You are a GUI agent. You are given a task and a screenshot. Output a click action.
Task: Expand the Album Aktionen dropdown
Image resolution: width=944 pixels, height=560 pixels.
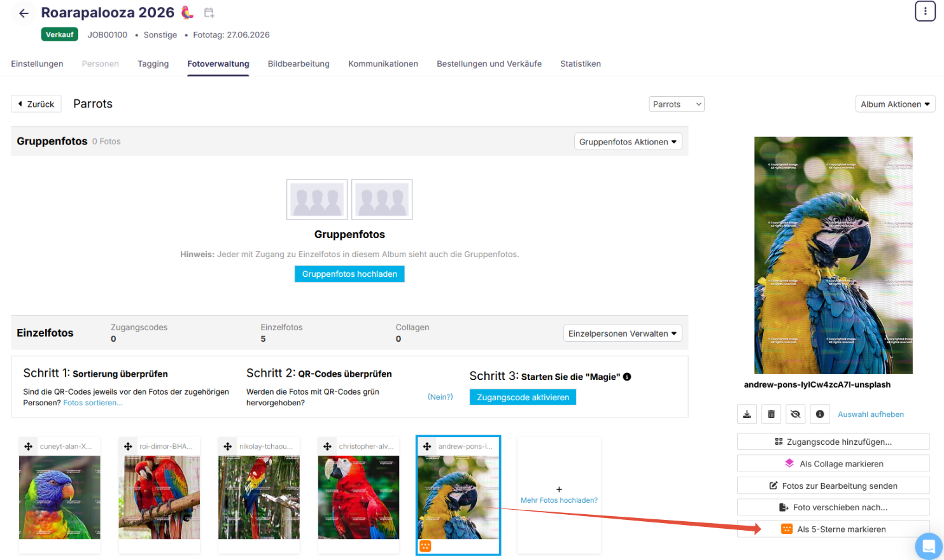(895, 104)
